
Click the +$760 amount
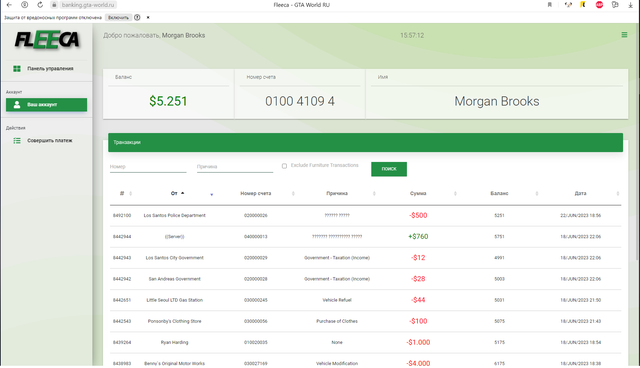[x=418, y=237]
